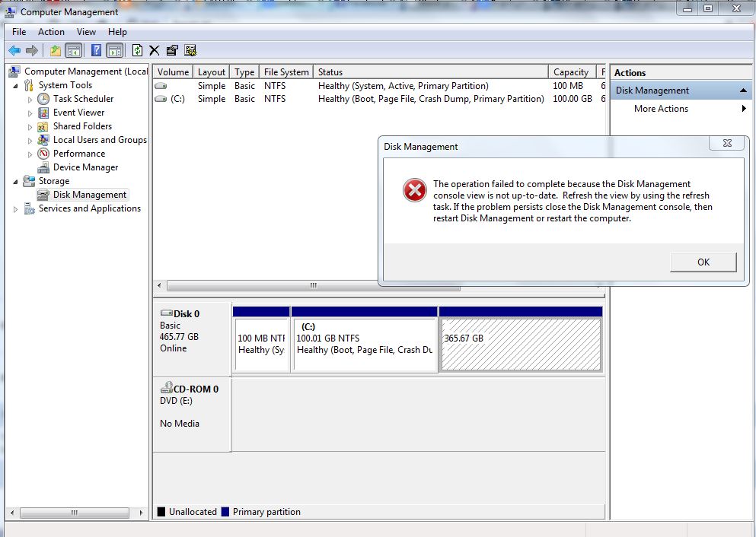Click the CD-ROM 0 disc icon

point(166,387)
